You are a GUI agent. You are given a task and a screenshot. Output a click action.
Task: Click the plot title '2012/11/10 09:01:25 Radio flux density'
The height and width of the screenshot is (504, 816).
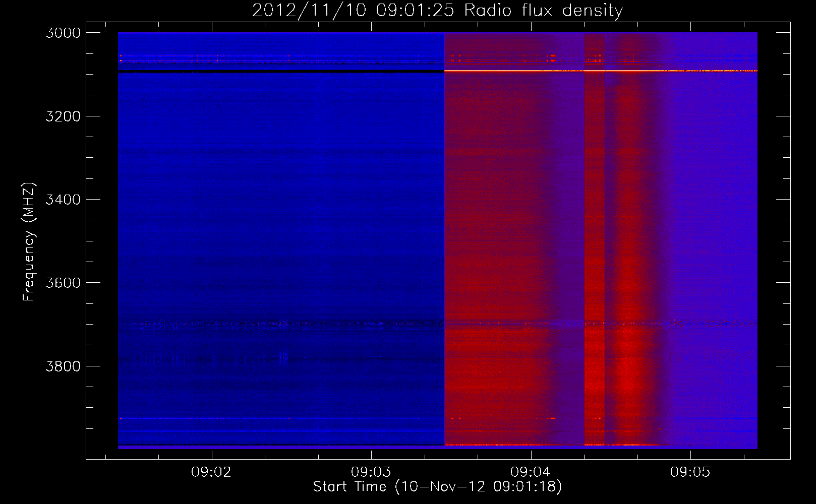[x=438, y=11]
